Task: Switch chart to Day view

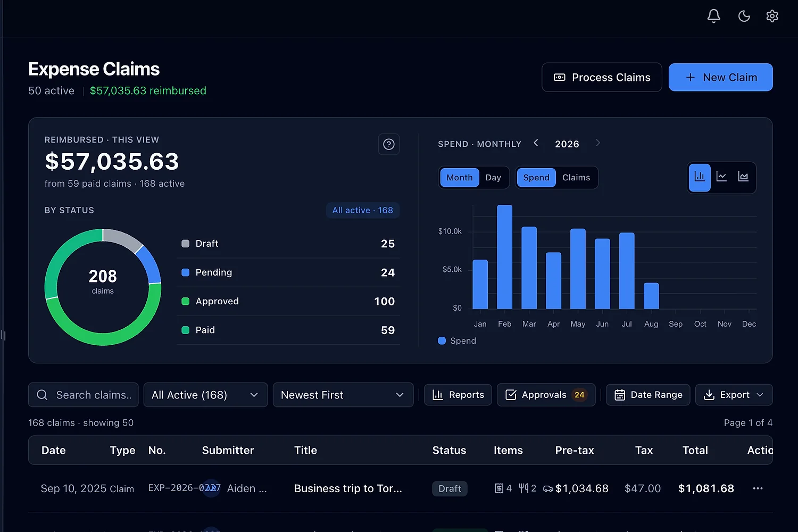Action: [493, 178]
